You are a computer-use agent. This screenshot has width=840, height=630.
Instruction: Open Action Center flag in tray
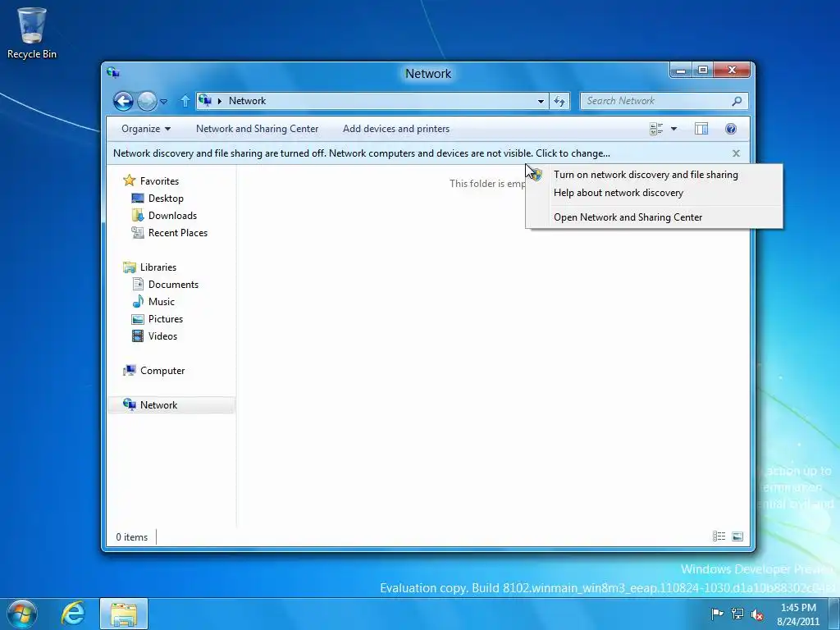tap(717, 614)
